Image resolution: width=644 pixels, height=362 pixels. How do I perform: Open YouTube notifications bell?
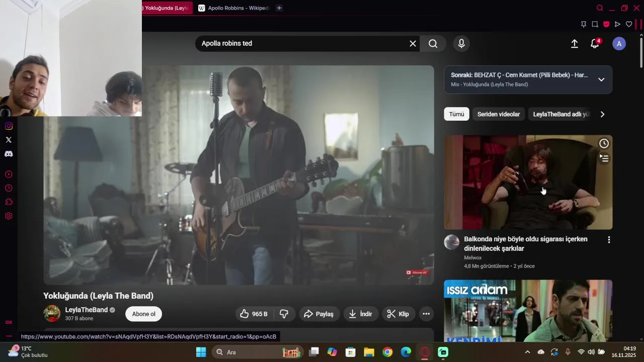point(595,44)
